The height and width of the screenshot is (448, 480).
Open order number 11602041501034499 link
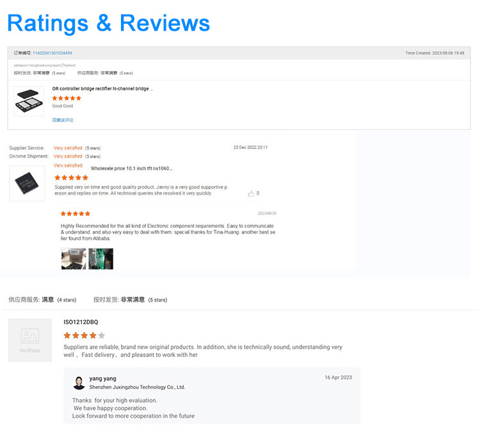click(x=52, y=53)
